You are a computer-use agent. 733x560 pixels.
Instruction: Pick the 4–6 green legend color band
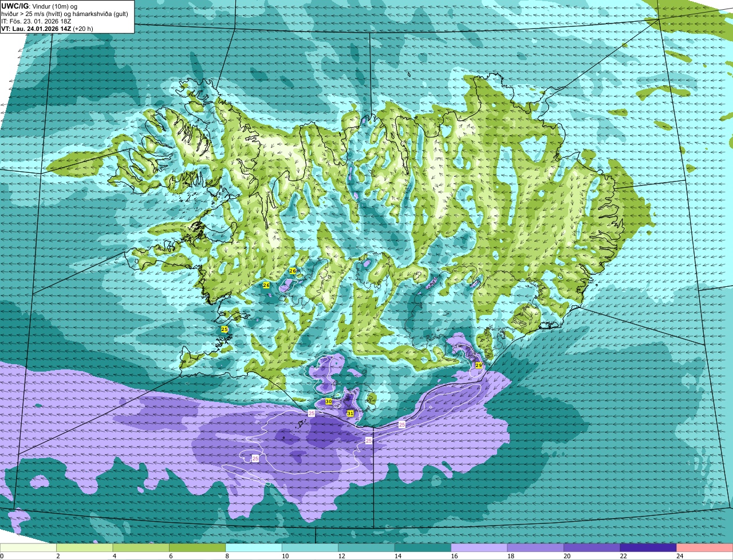point(141,548)
